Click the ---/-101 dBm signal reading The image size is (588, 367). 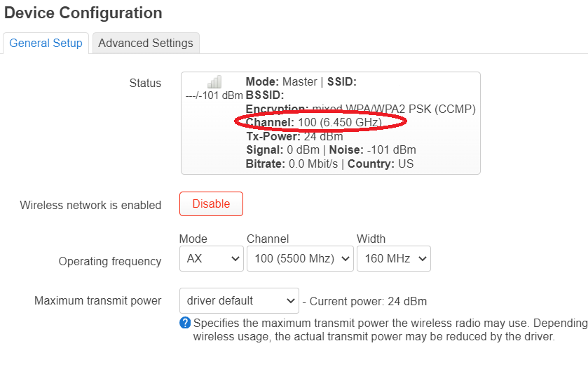(x=214, y=95)
